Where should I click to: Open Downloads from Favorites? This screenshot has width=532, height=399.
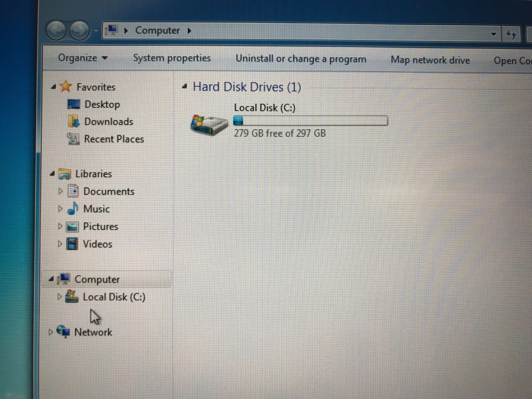pyautogui.click(x=109, y=122)
